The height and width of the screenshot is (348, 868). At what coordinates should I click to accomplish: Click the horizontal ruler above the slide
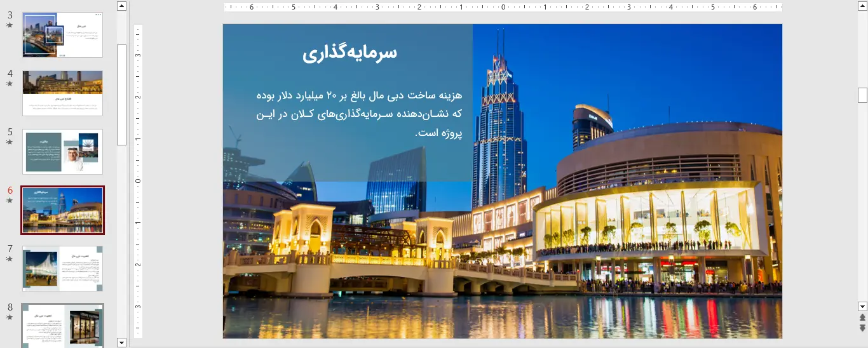pos(503,8)
